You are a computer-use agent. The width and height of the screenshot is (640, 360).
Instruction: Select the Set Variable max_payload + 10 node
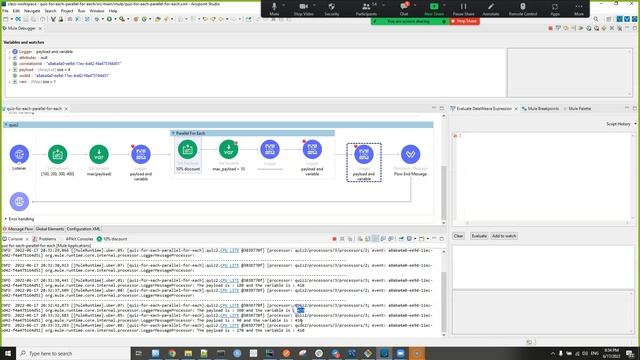(x=229, y=149)
